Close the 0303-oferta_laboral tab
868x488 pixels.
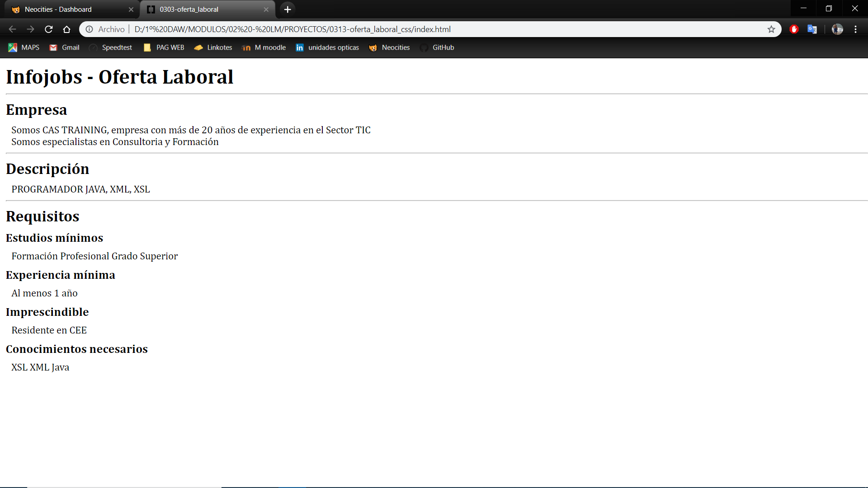(266, 9)
